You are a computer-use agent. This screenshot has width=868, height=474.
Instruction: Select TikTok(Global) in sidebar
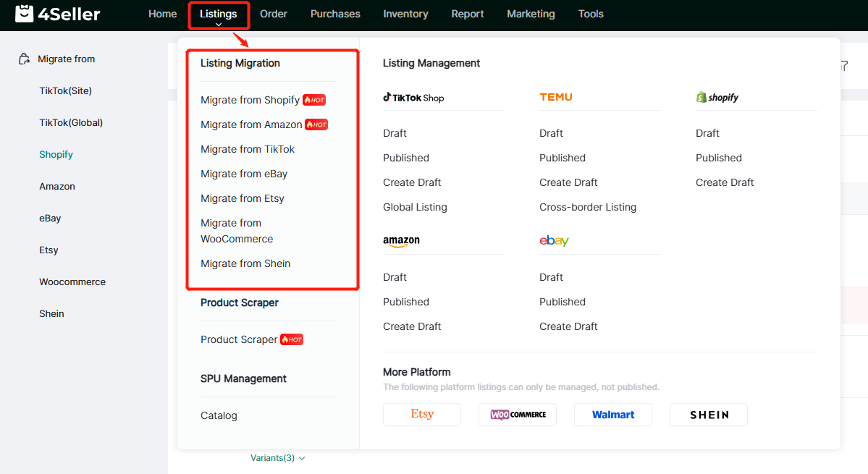click(x=71, y=122)
